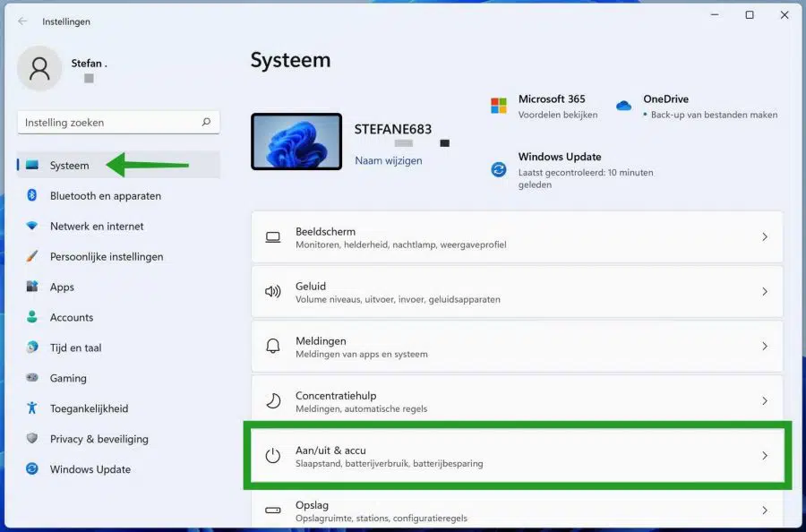The image size is (806, 532).
Task: Click the Systeem monitor icon in the sidebar
Action: point(32,165)
